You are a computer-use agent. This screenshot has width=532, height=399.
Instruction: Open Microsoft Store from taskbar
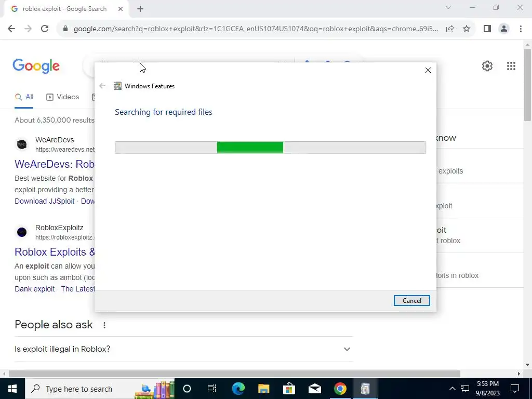click(289, 389)
